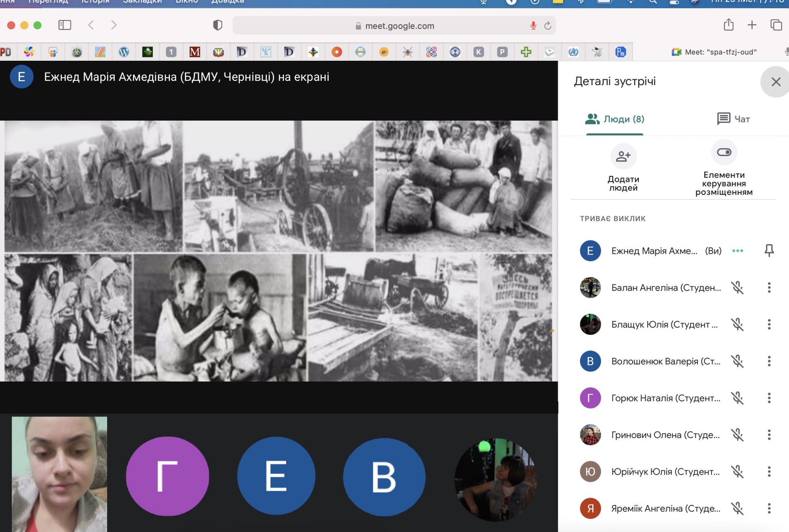Viewport: 789px width, 532px height.
Task: Open more options for Яреміїк Ангеліна
Action: [x=769, y=509]
